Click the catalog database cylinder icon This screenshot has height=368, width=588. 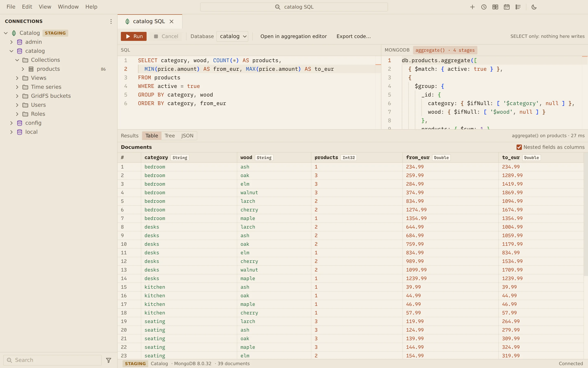coord(20,51)
